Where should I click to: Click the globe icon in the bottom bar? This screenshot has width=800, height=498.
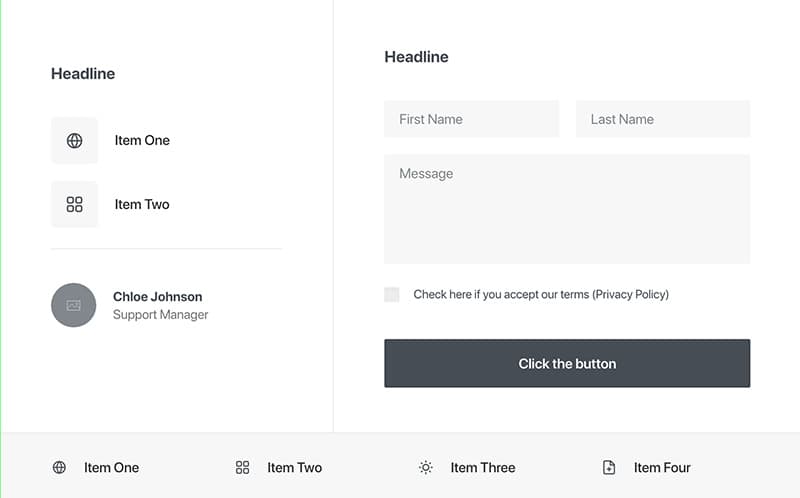(x=59, y=467)
